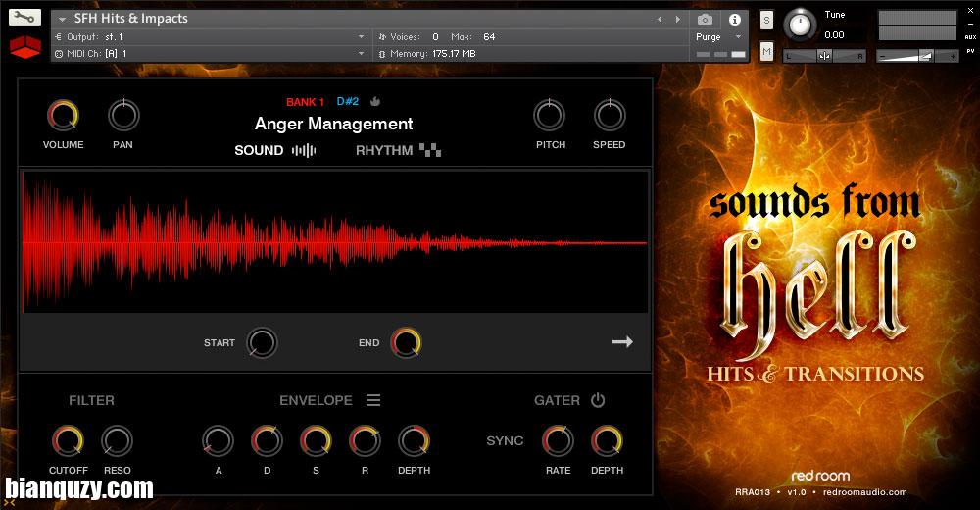Image resolution: width=980 pixels, height=510 pixels.
Task: Click the minimize dash under the X
Action: click(x=970, y=24)
